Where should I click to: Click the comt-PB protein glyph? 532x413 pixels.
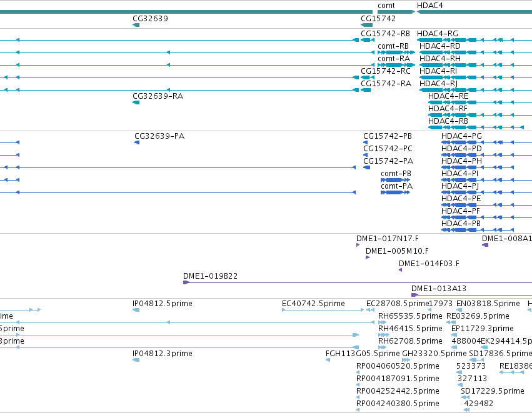396,180
